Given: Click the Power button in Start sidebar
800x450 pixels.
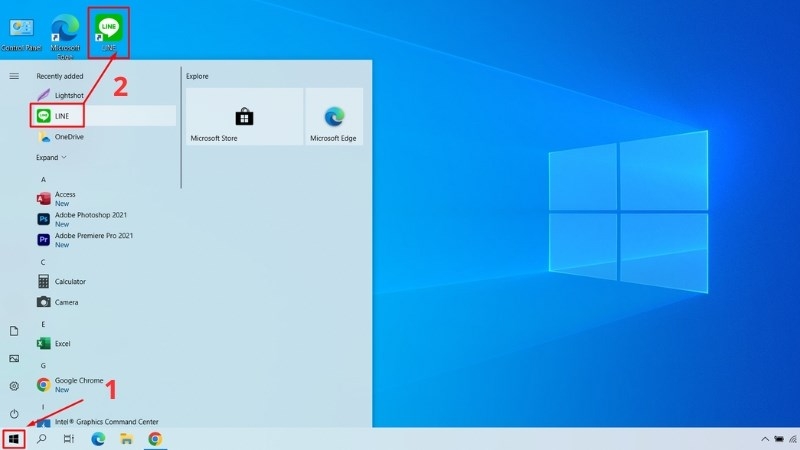Looking at the screenshot, I should coord(14,413).
